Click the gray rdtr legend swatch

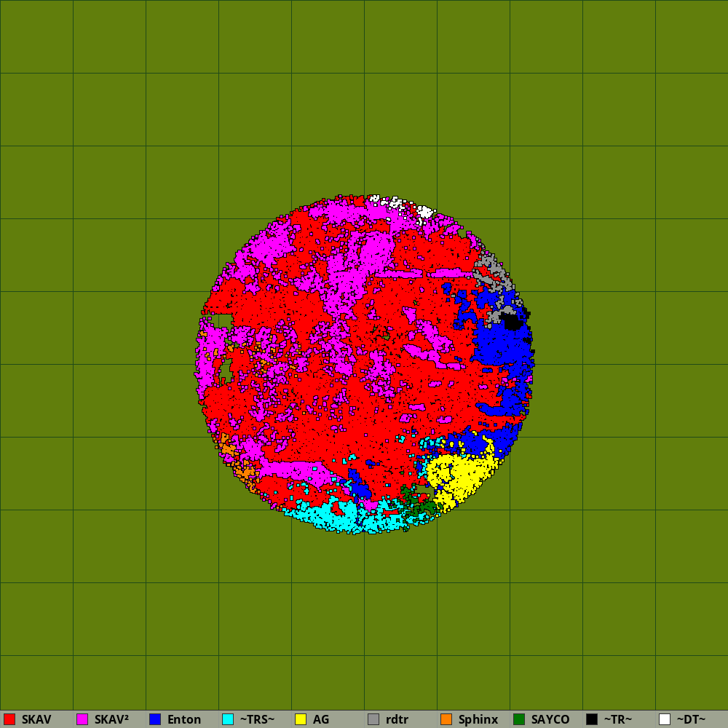tap(373, 719)
